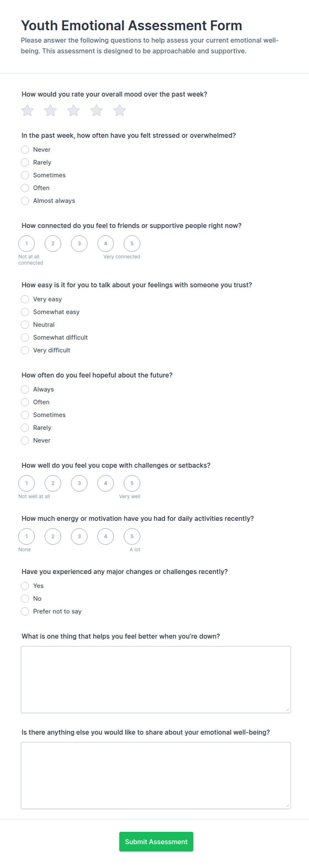Screen dimensions: 309x868
Task: Select 'Rarely' for feeling hopeful about future
Action: point(25,428)
